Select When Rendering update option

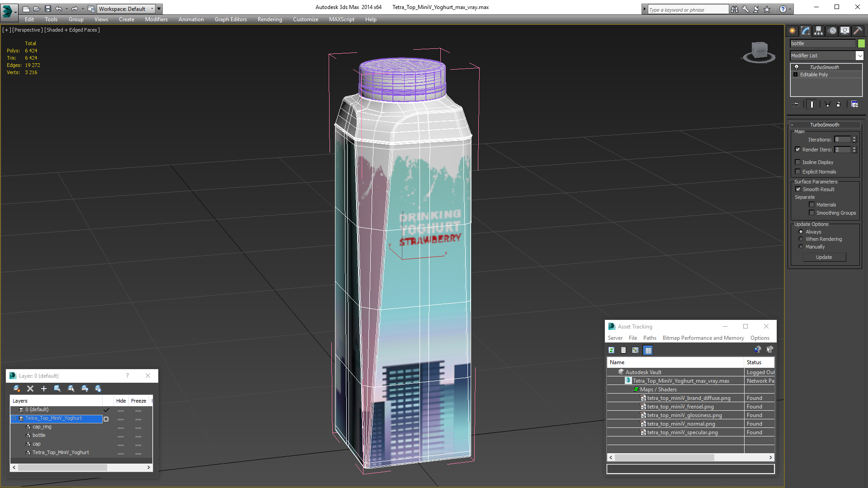pos(801,239)
